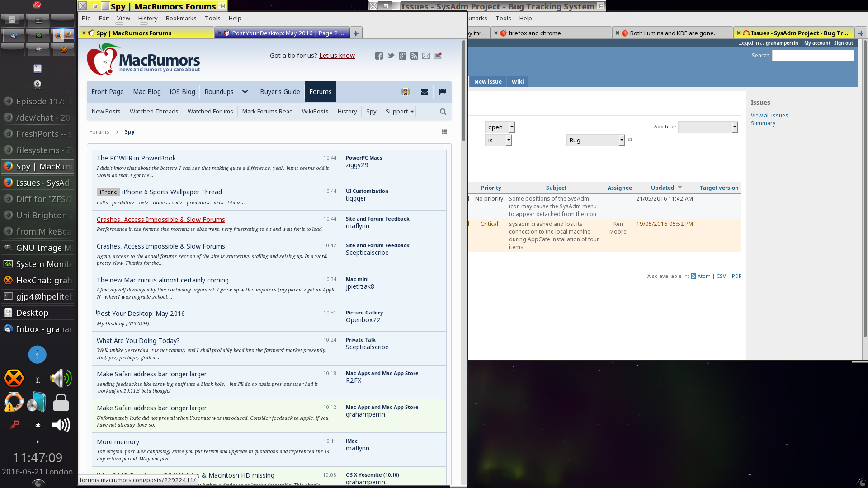Open the Add filter dropdown
868x488 pixels.
pos(708,127)
